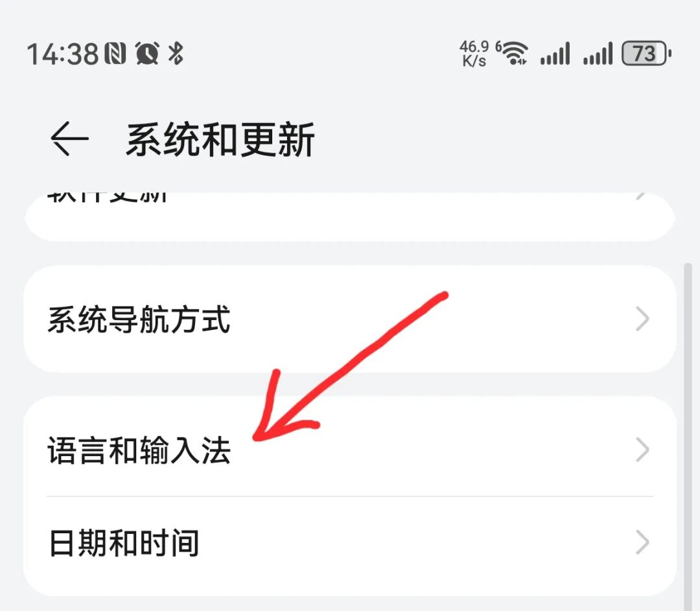Tap the 系统和更新 page title
Viewport: 700px width, 611px height.
[220, 140]
